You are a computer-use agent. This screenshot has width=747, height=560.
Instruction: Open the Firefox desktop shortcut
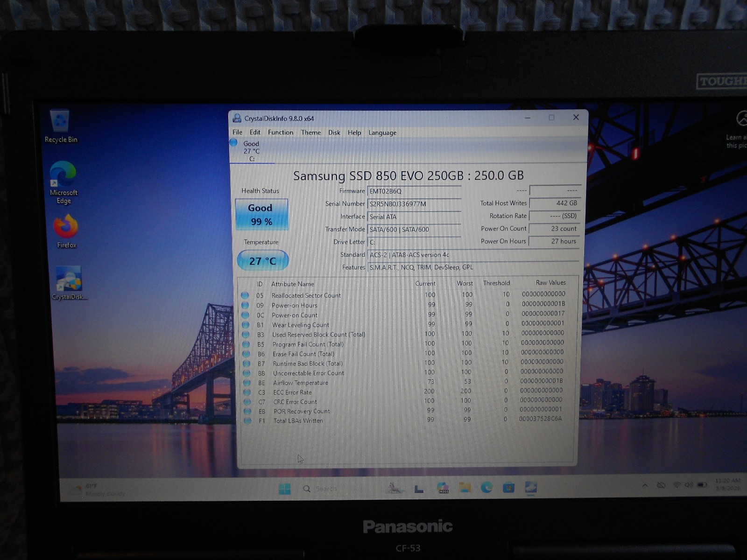[x=66, y=231]
